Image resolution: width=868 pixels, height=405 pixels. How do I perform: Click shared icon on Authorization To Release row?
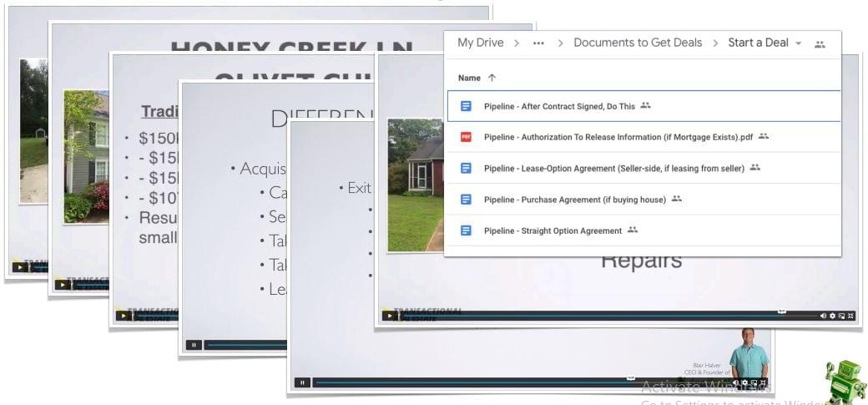click(764, 136)
